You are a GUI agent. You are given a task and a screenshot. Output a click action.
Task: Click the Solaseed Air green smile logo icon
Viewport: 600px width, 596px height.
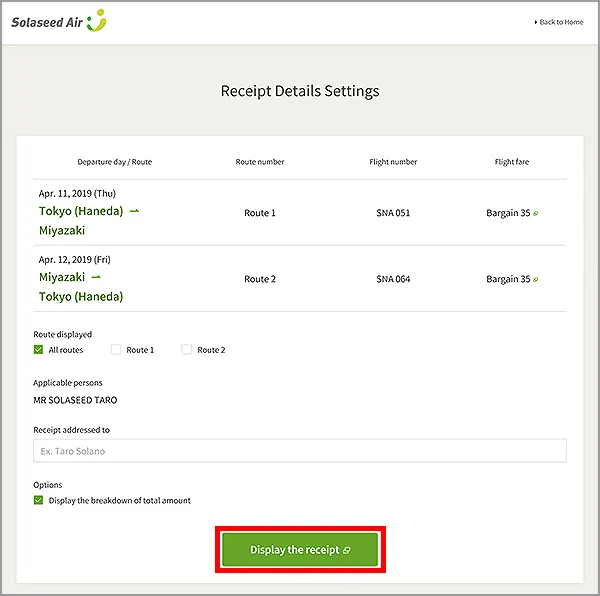(96, 21)
